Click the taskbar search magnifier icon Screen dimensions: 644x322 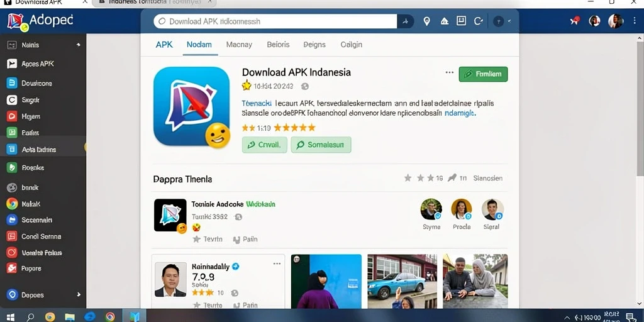point(30,317)
